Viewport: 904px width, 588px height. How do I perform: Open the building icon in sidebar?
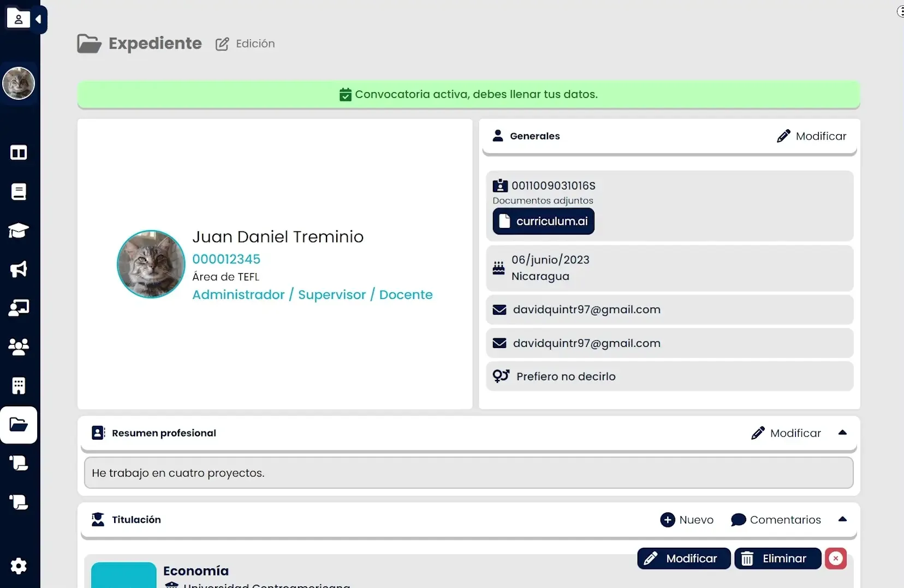point(19,386)
